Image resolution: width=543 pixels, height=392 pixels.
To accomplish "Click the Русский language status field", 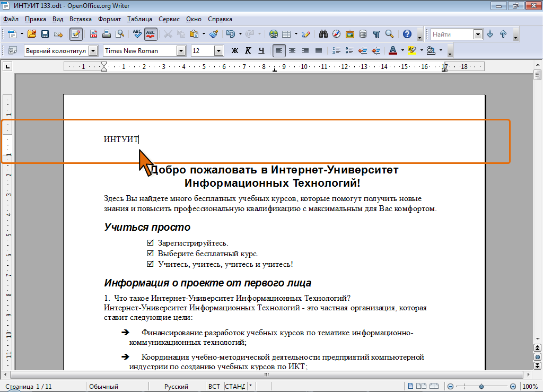I will tap(176, 387).
